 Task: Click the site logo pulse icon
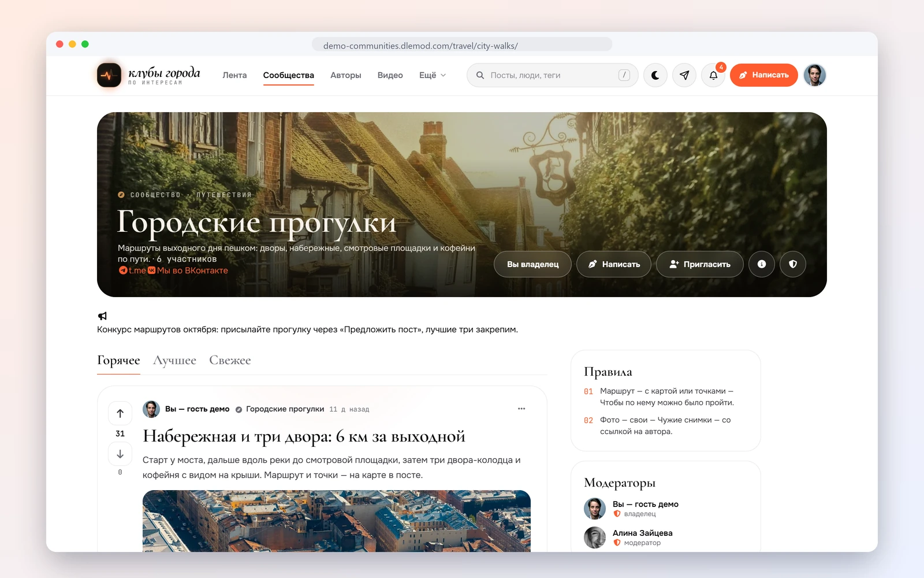point(109,75)
